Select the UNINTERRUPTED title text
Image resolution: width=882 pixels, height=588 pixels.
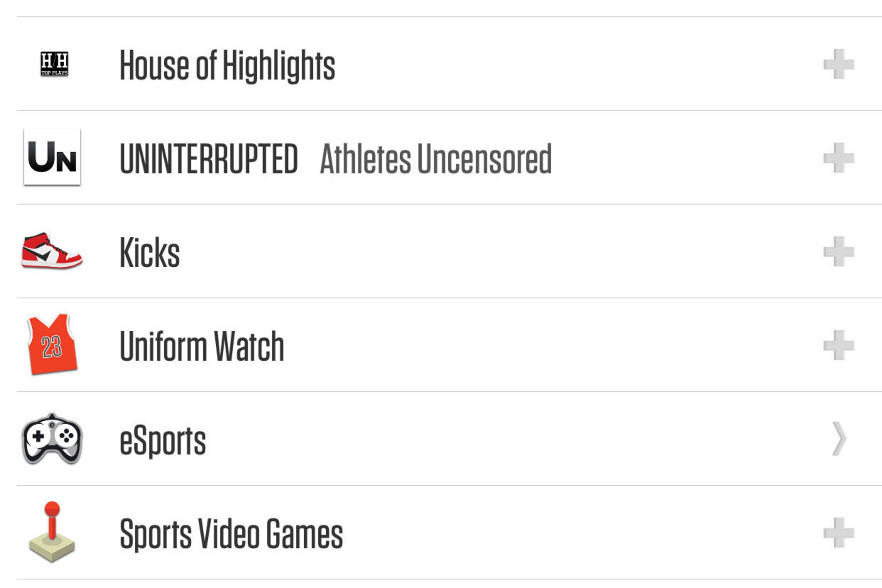(208, 158)
